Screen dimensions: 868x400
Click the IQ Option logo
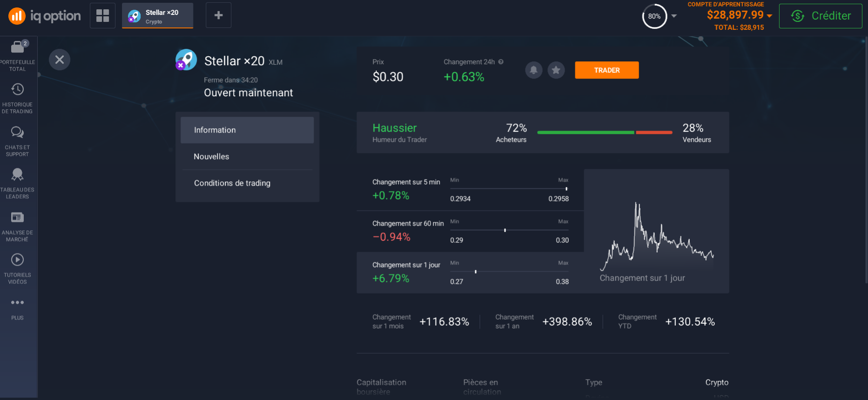[x=45, y=16]
